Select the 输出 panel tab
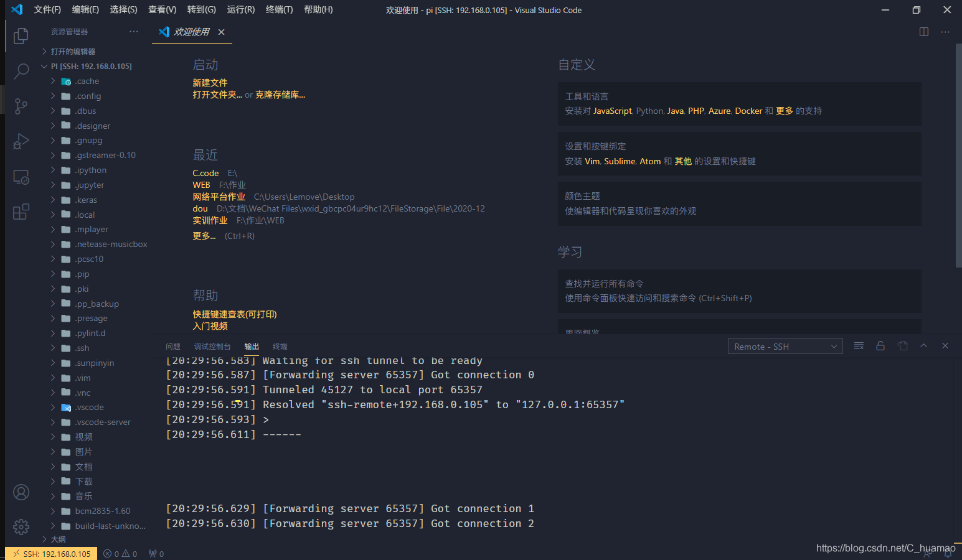962x560 pixels. coord(252,347)
